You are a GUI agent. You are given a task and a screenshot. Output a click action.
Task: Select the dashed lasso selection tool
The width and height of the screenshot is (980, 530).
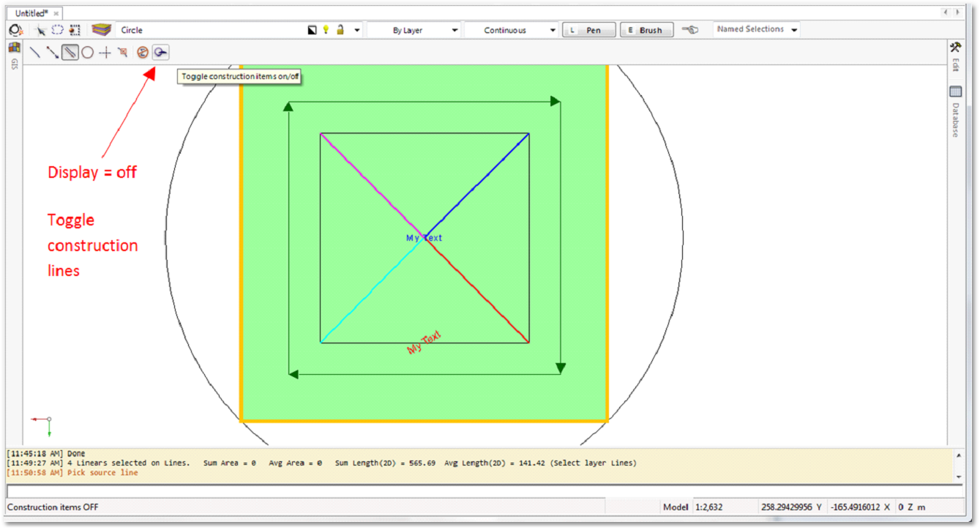tap(57, 30)
